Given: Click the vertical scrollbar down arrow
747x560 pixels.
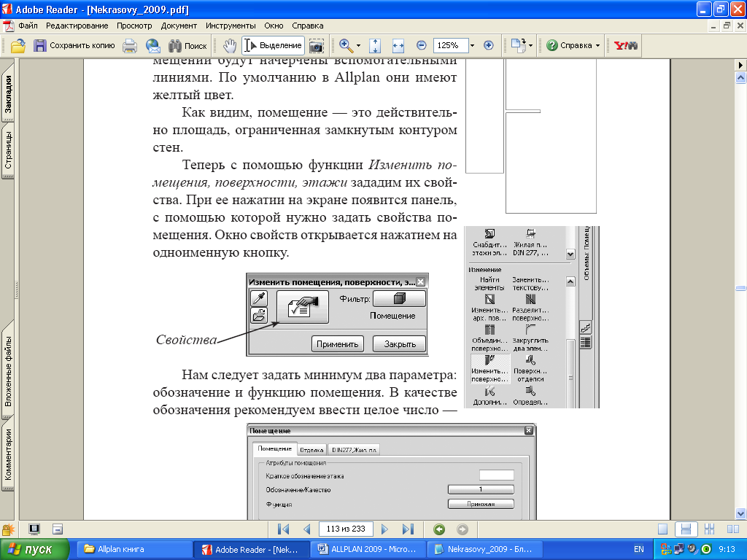Looking at the screenshot, I should point(740,513).
